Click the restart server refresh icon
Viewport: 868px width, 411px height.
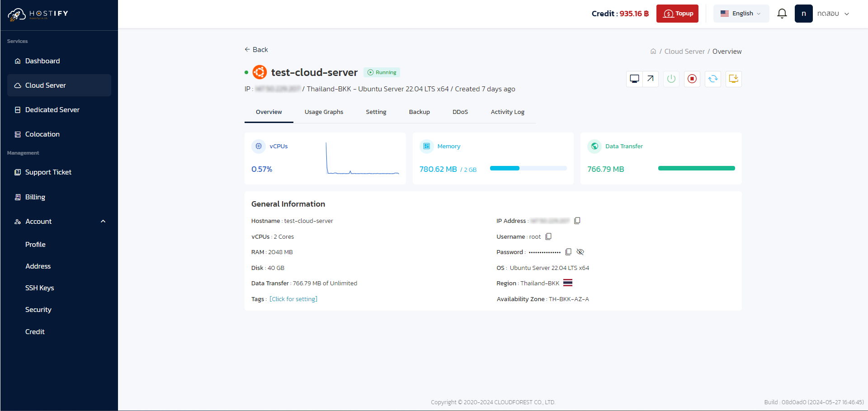(713, 79)
